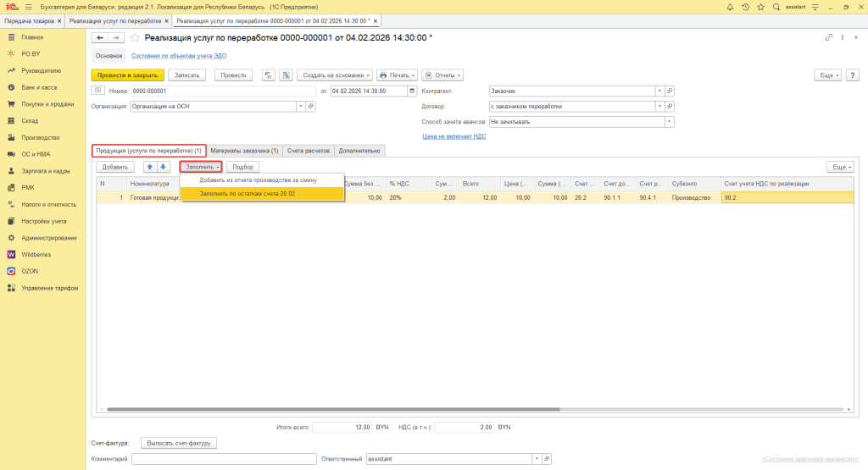
Task: Expand Контрагент dropdown arrow
Action: tap(659, 91)
